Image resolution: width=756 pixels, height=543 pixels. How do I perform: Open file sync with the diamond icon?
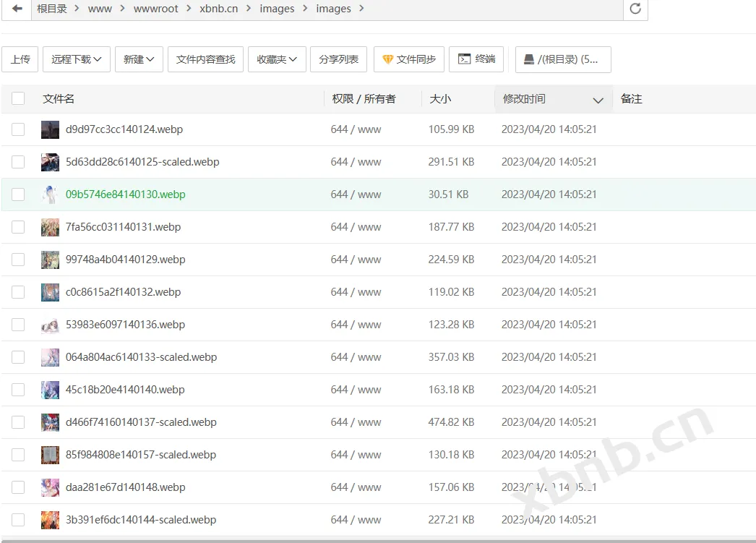409,59
